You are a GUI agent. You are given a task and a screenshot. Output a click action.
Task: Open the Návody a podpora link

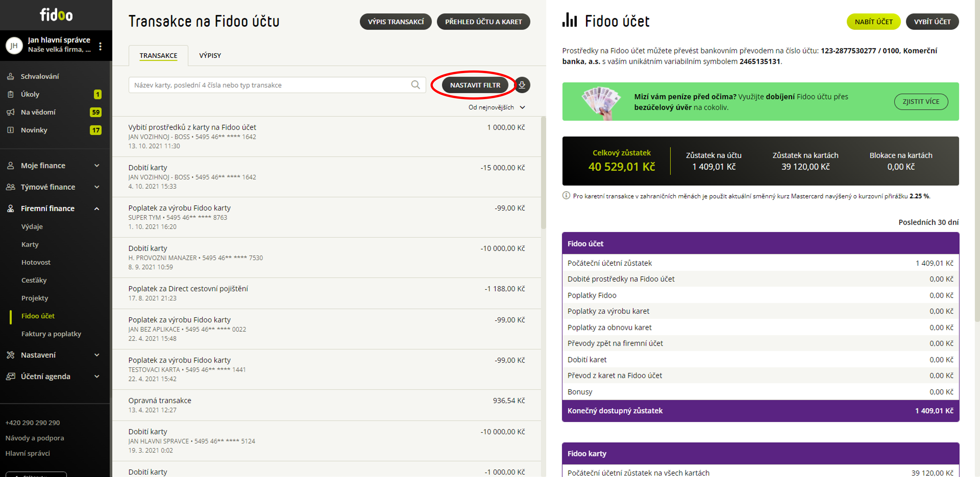(35, 438)
